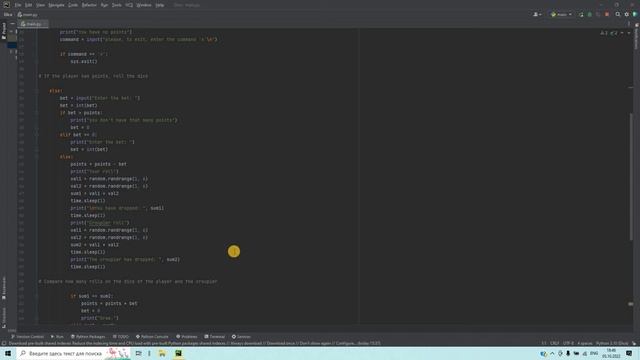The image size is (640, 360).
Task: Click the taskbar clock and date
Action: 611,353
